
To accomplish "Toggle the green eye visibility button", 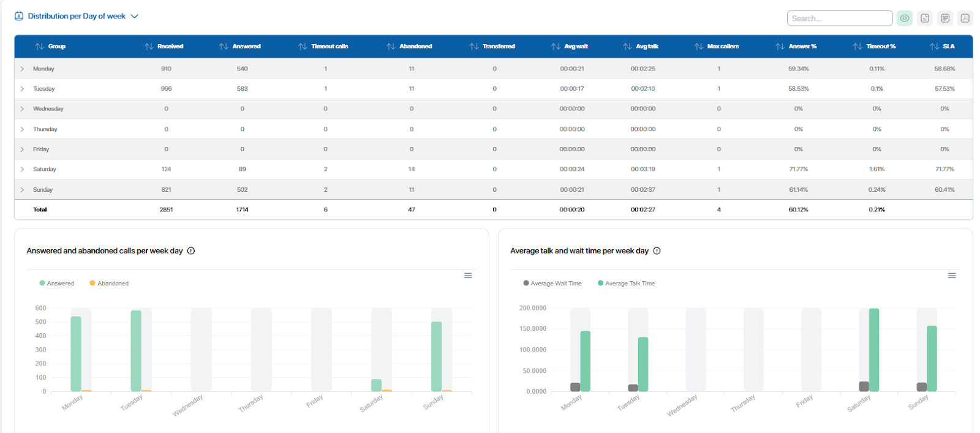I will [x=905, y=18].
